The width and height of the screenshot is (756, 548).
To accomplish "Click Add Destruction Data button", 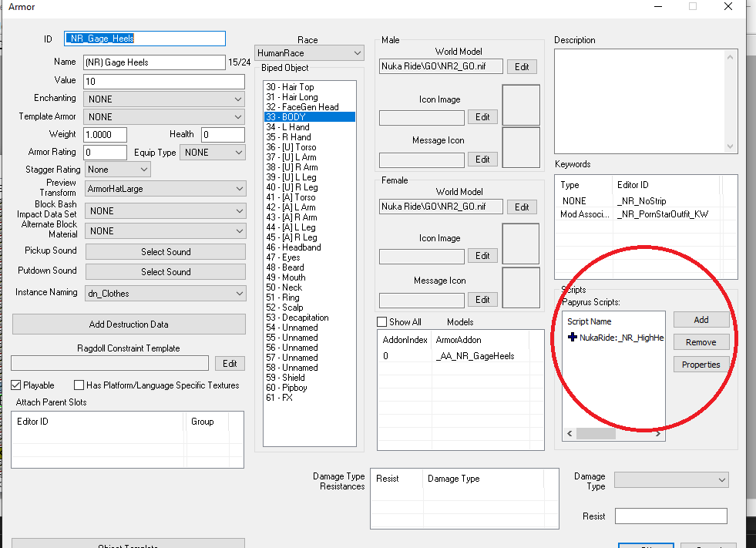I will 129,324.
